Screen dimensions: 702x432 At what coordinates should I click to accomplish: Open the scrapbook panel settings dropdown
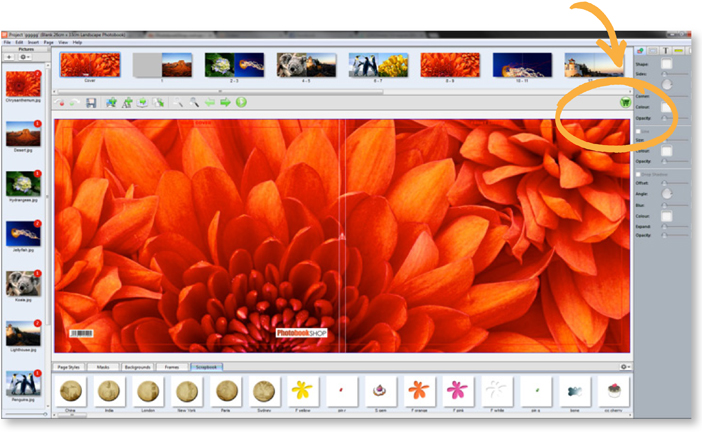point(625,367)
